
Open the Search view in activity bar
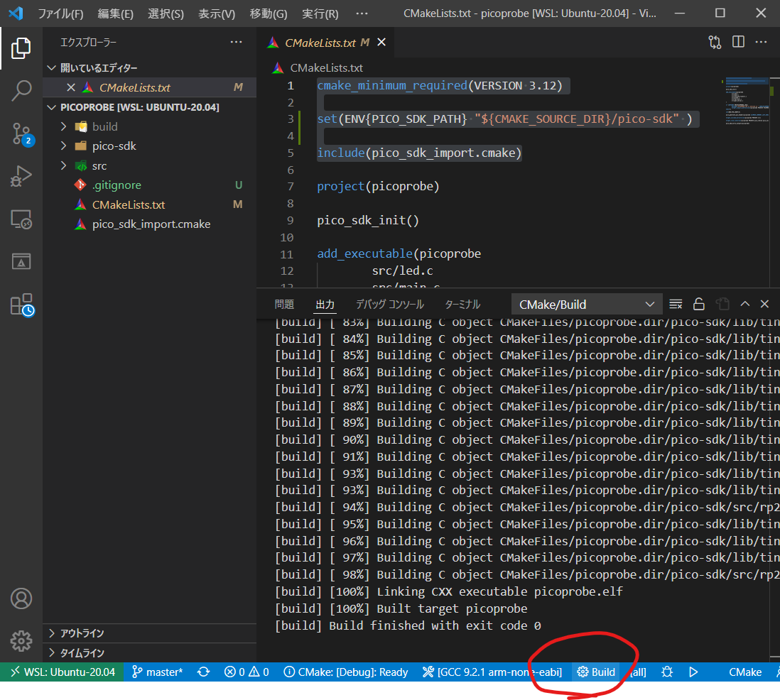point(21,91)
